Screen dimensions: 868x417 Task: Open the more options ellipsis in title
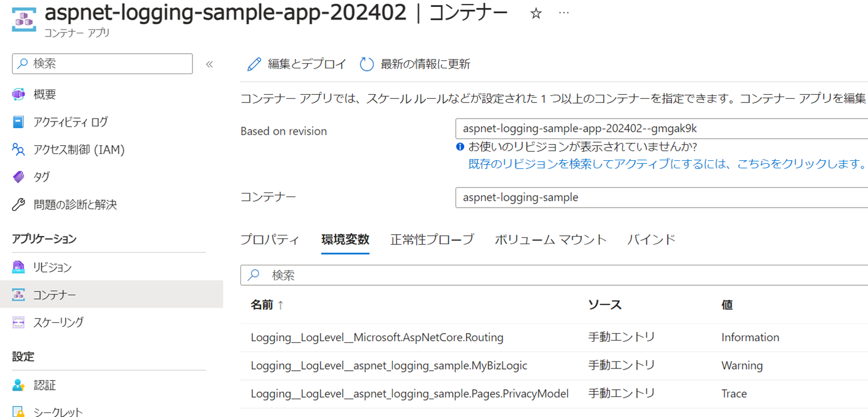(564, 13)
